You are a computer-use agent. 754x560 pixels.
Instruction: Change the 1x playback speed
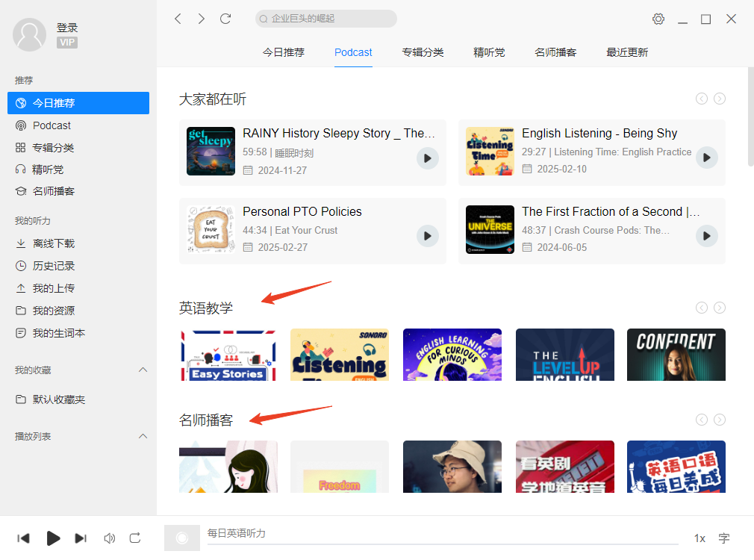pos(700,538)
